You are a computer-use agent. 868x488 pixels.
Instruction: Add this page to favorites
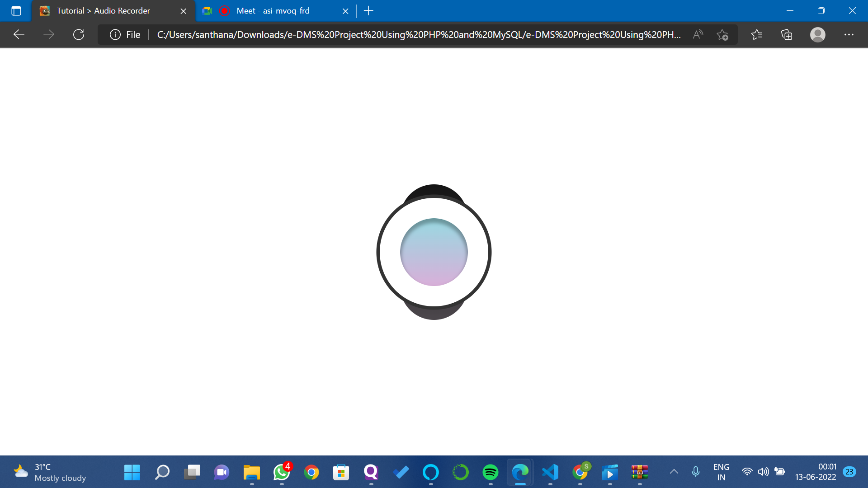click(722, 35)
